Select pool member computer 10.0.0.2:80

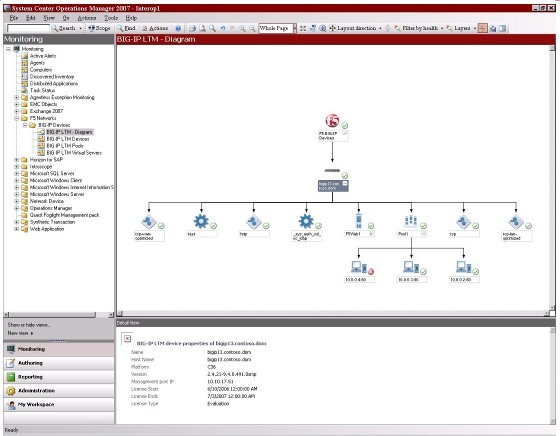[464, 267]
